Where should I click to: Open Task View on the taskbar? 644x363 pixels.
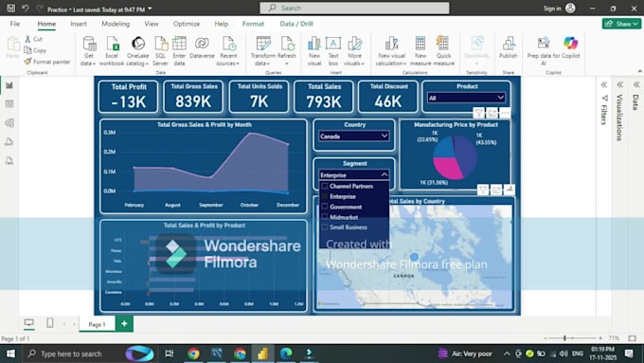[170, 354]
